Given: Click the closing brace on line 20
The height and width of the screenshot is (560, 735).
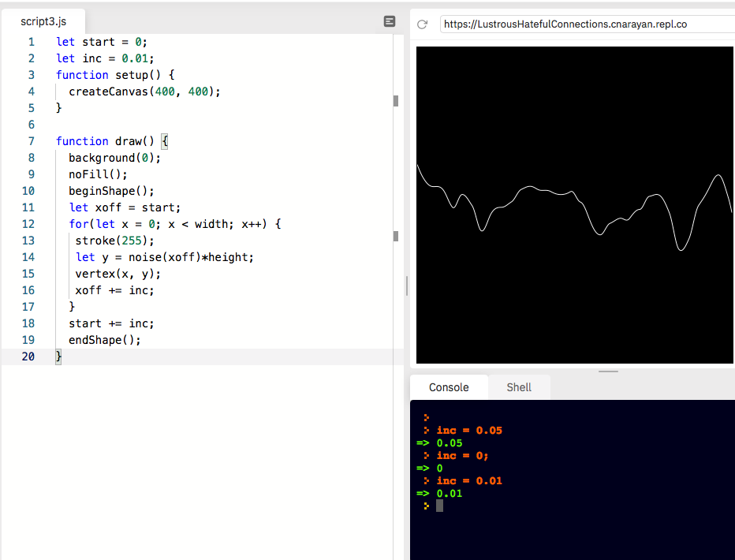Looking at the screenshot, I should pos(58,357).
